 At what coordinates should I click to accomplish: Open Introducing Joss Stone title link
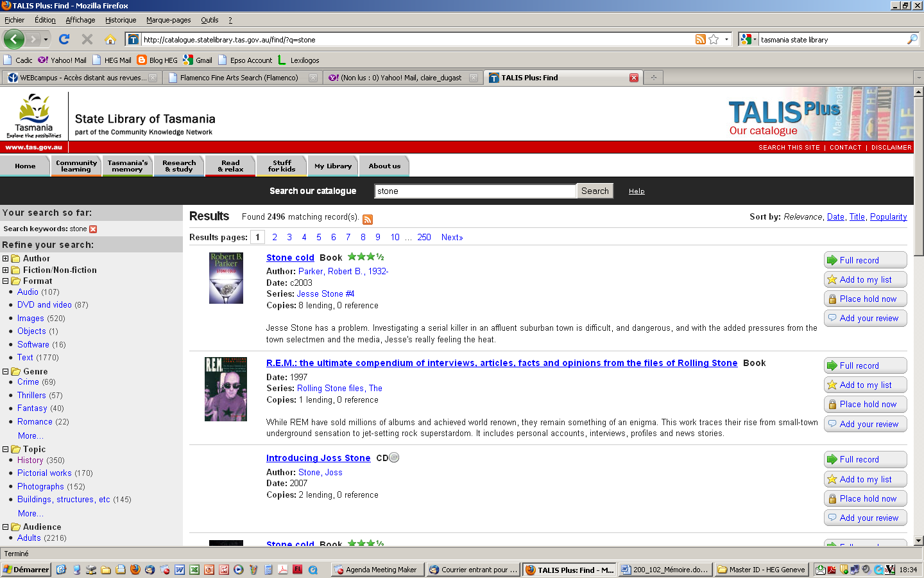point(318,458)
